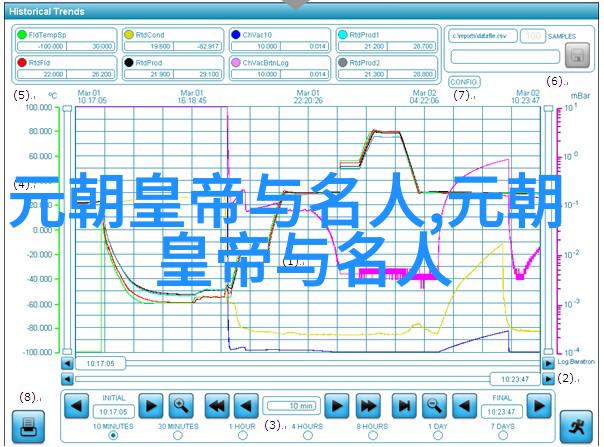This screenshot has width=604, height=447.
Task: Click the zoom out magnifier button
Action: tap(434, 405)
